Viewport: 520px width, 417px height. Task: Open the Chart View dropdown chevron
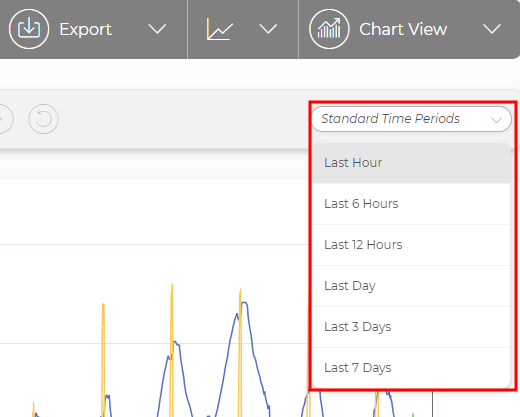[492, 29]
